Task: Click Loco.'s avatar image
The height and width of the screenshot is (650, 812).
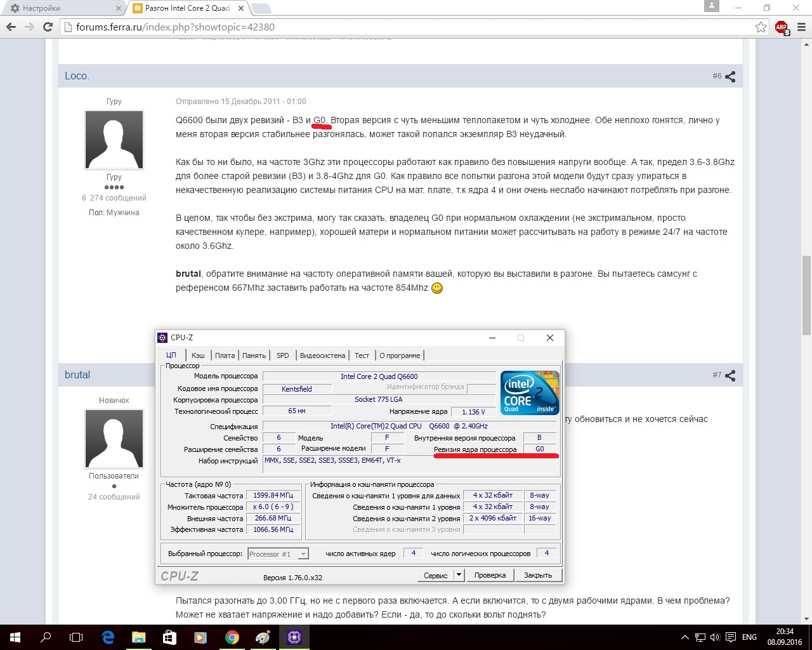Action: (x=114, y=140)
